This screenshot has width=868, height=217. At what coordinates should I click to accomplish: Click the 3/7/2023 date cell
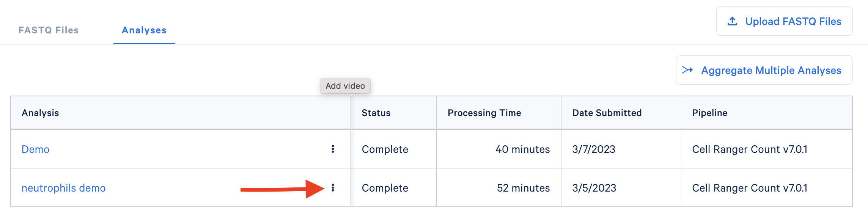(x=594, y=149)
